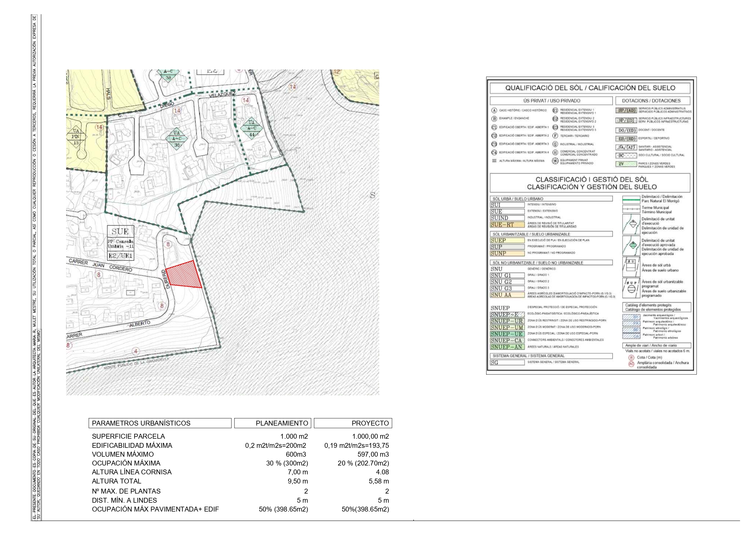Click the circled F Terciari symbol
Image resolution: width=756 pixels, height=535 pixels.
pos(555,136)
